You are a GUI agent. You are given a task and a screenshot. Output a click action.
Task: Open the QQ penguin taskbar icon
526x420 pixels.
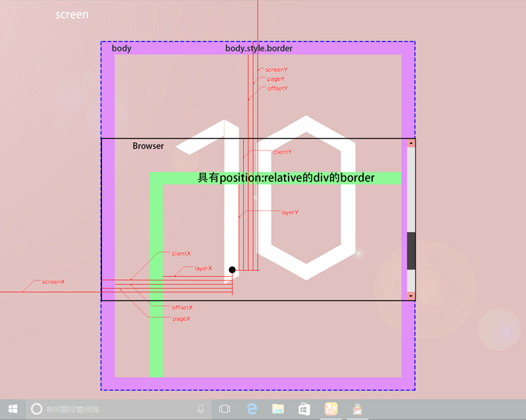pos(357,409)
